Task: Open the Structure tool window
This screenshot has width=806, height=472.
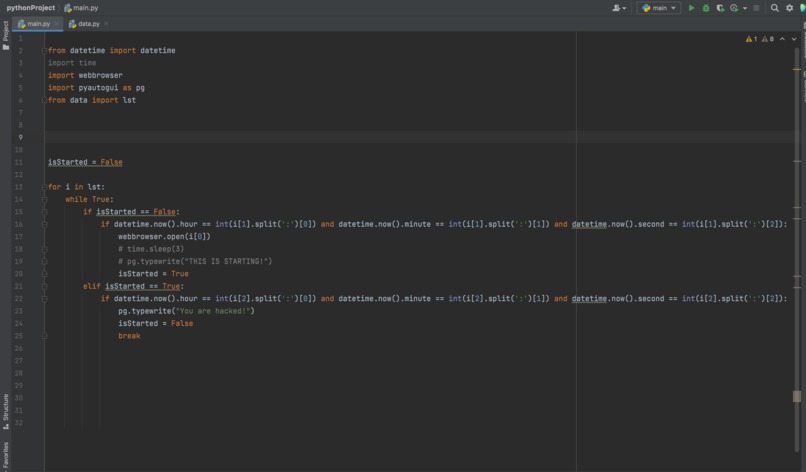Action: pyautogui.click(x=6, y=411)
